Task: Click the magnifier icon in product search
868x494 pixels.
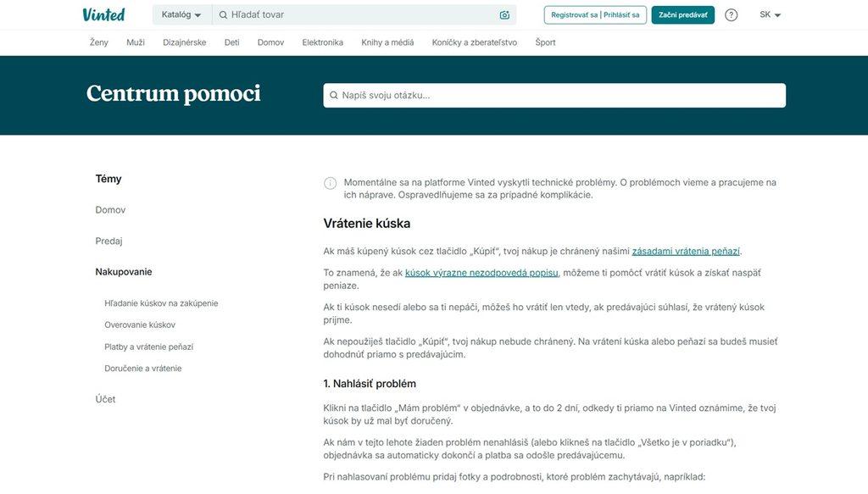Action: [x=223, y=15]
